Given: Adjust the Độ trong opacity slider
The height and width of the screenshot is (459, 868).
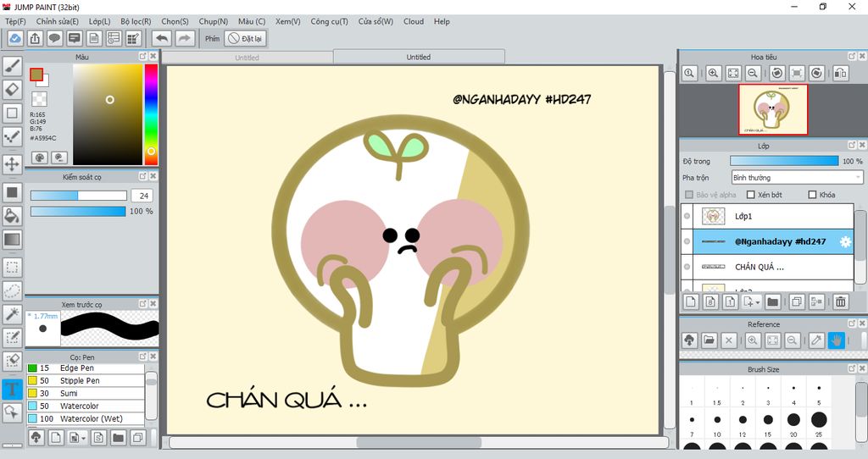Looking at the screenshot, I should pyautogui.click(x=784, y=161).
